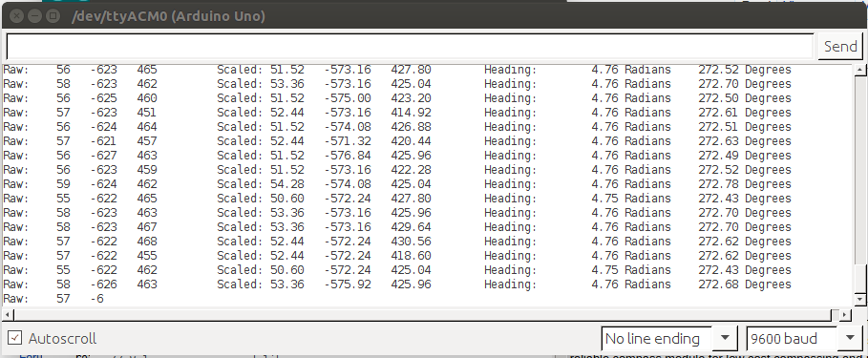The image size is (868, 358).
Task: Click the /dev/ttyACM0 (Arduino Uno) window title
Action: point(168,16)
